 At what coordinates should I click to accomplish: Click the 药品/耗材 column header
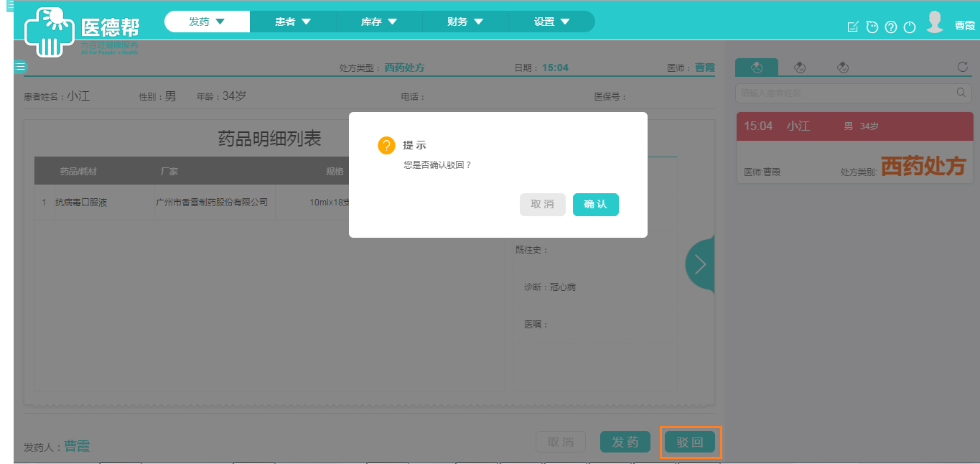pos(79,172)
